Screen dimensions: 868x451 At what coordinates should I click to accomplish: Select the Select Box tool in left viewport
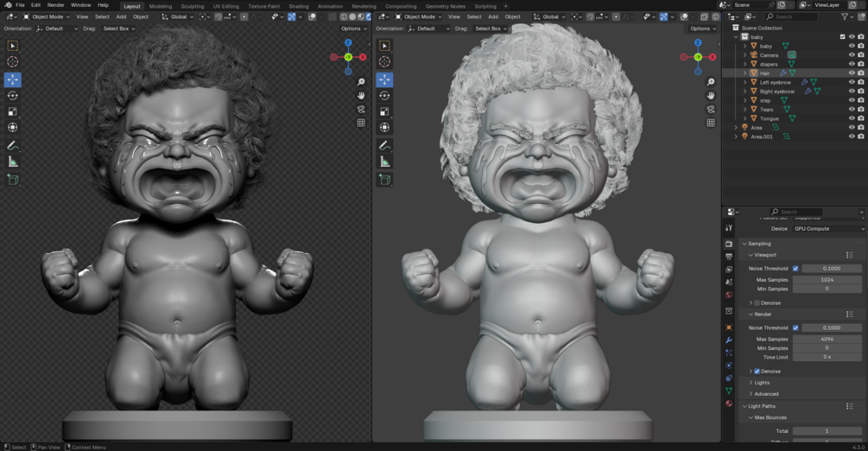tap(12, 46)
